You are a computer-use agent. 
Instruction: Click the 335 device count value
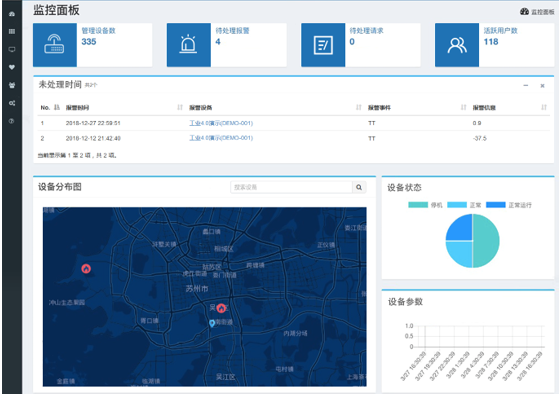tap(89, 42)
